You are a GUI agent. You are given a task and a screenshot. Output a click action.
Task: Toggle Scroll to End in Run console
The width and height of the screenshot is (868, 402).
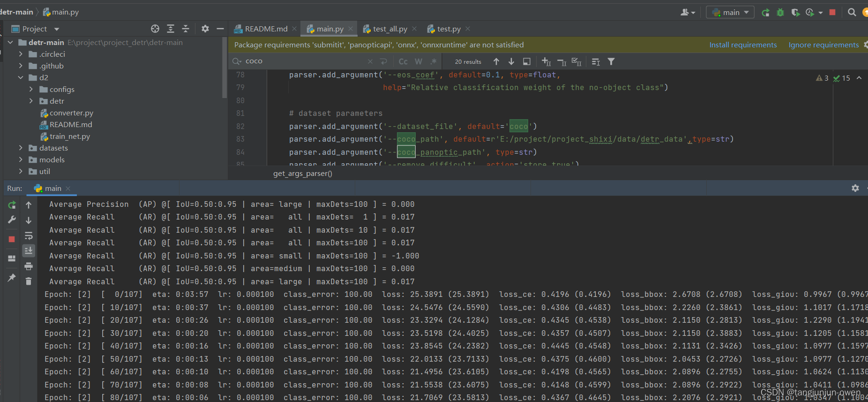(x=29, y=251)
